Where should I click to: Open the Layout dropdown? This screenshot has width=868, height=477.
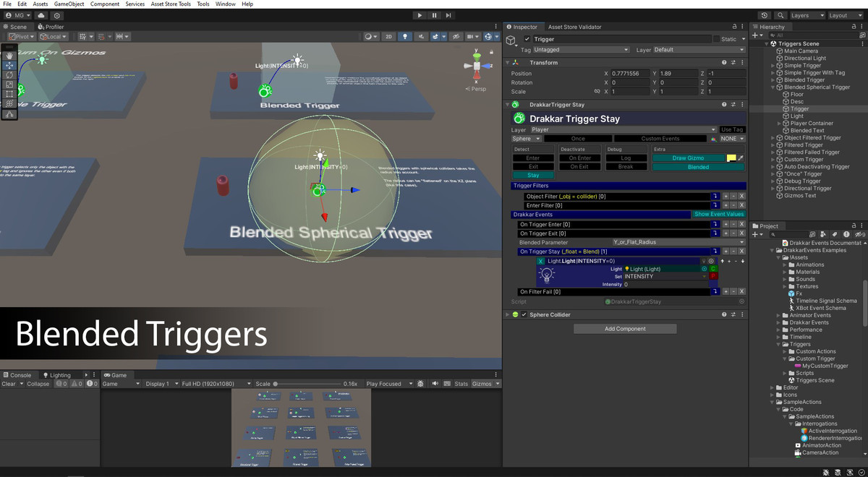pos(845,15)
